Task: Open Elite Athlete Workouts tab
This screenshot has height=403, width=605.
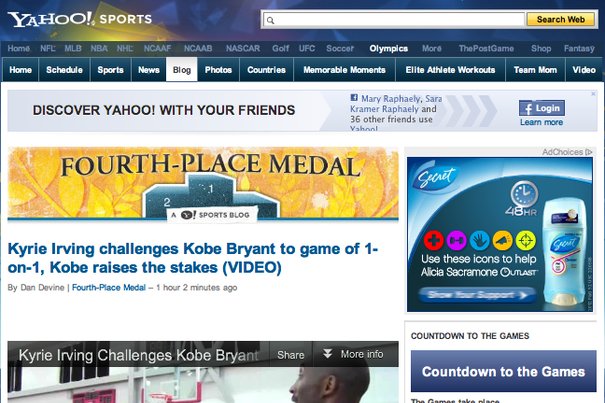Action: pyautogui.click(x=450, y=70)
